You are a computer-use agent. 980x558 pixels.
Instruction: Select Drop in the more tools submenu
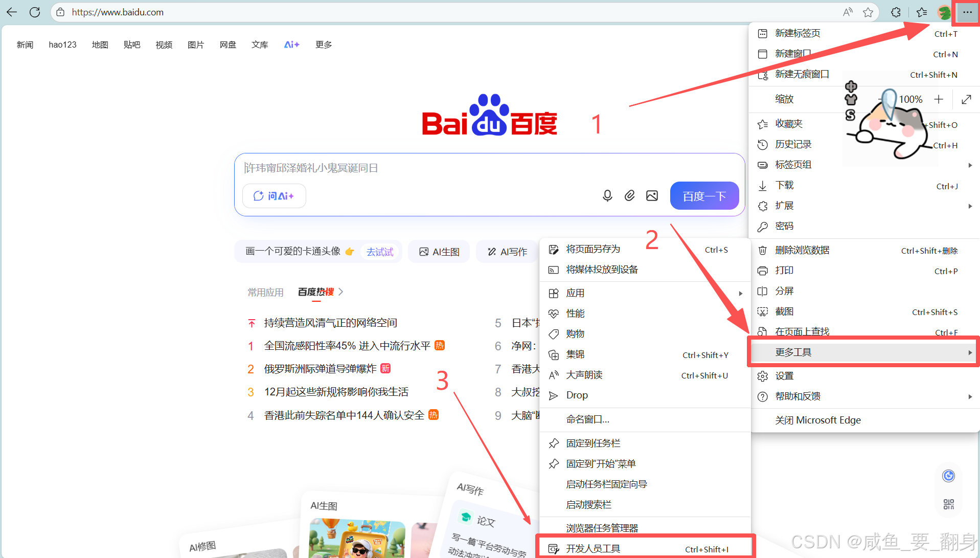[645, 396]
